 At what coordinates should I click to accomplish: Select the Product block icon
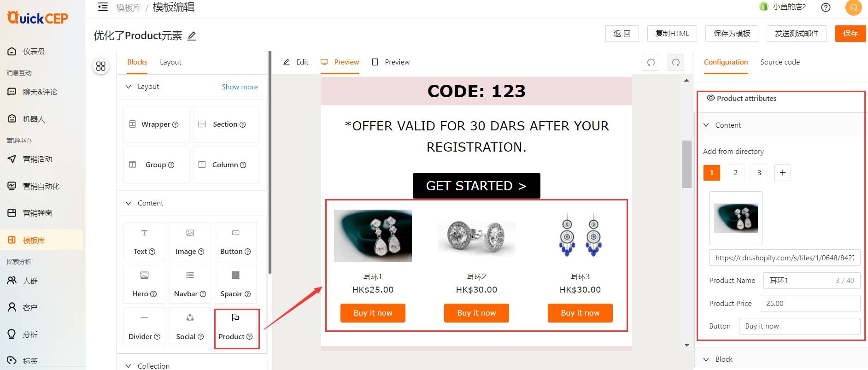click(x=235, y=317)
